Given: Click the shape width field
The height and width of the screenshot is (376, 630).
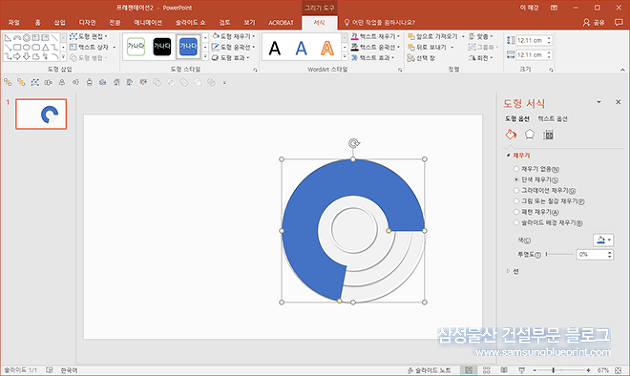Looking at the screenshot, I should 530,55.
